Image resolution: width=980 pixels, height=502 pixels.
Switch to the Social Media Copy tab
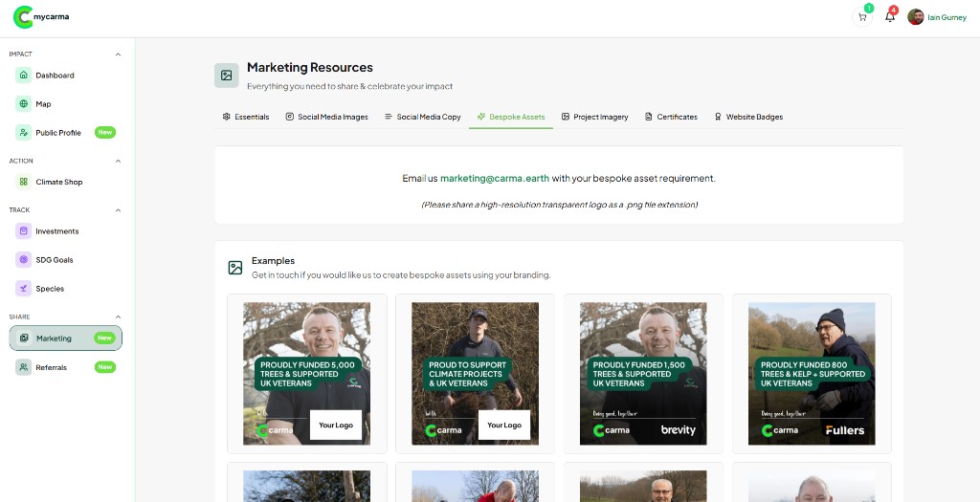point(422,117)
